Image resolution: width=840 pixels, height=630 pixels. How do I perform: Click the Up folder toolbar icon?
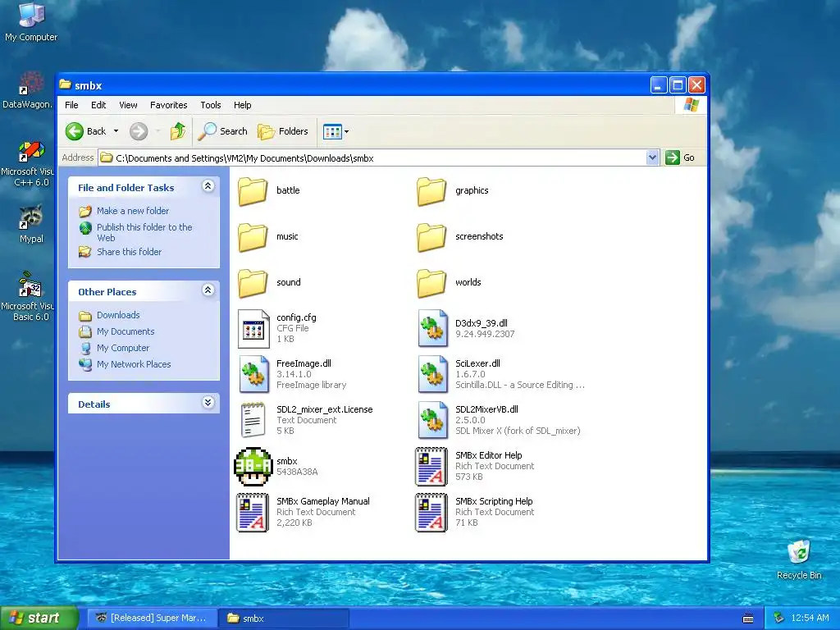[178, 131]
